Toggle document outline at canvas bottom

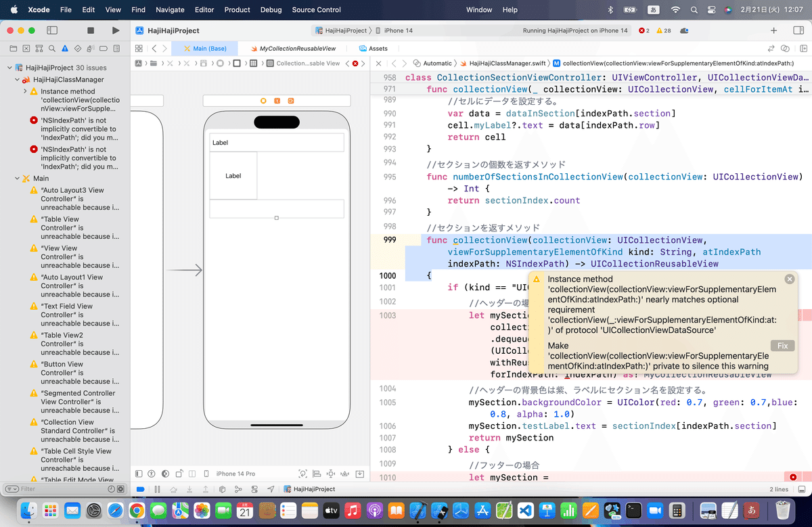(139, 474)
